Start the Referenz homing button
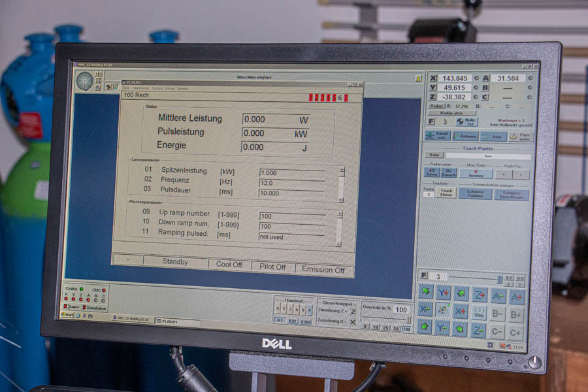The image size is (588, 392). (x=466, y=137)
